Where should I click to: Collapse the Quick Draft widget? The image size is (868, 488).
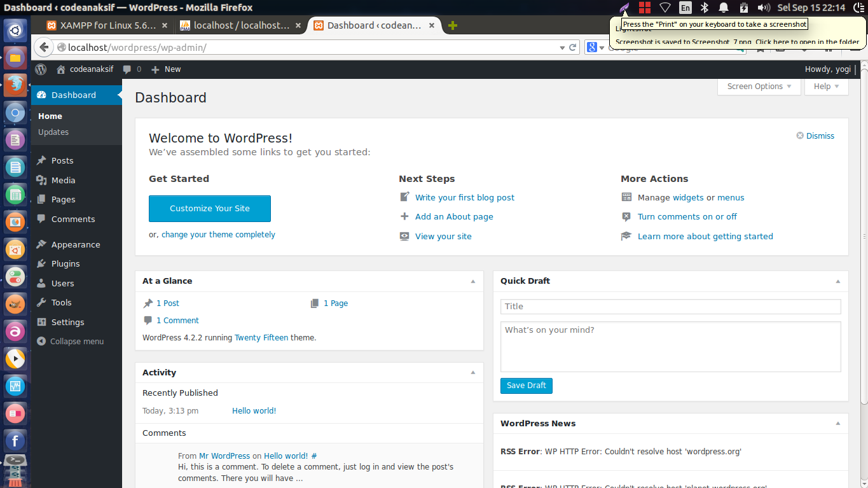[837, 281]
